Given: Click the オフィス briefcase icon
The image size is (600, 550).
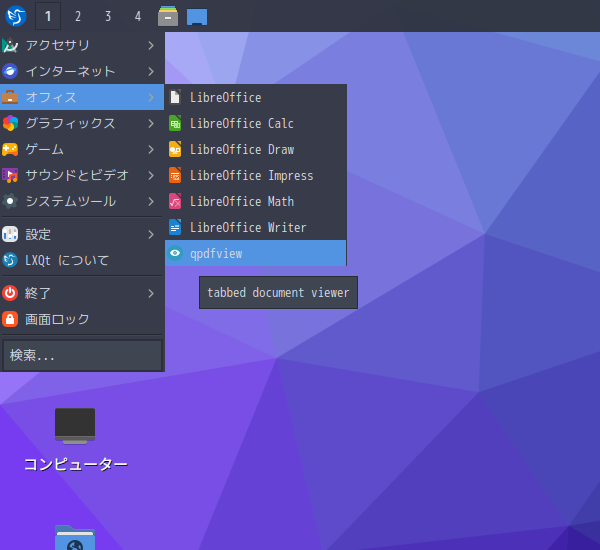Looking at the screenshot, I should pos(10,97).
